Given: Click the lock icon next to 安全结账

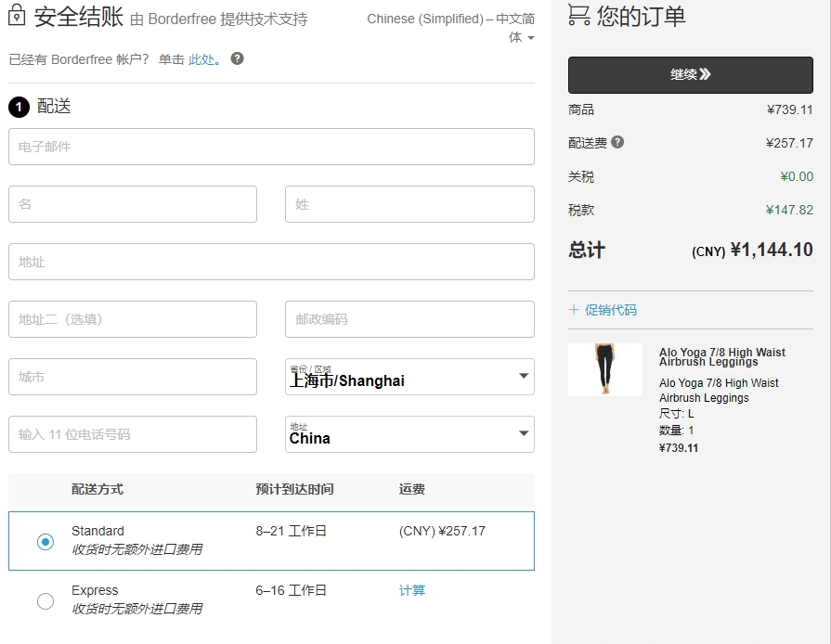Looking at the screenshot, I should pyautogui.click(x=17, y=15).
